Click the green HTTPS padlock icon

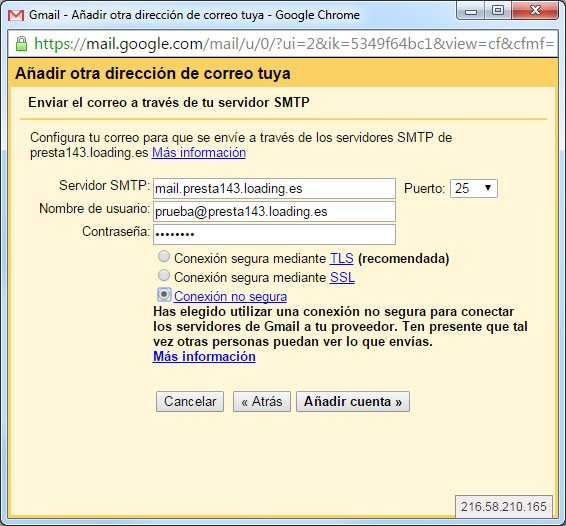coord(22,44)
